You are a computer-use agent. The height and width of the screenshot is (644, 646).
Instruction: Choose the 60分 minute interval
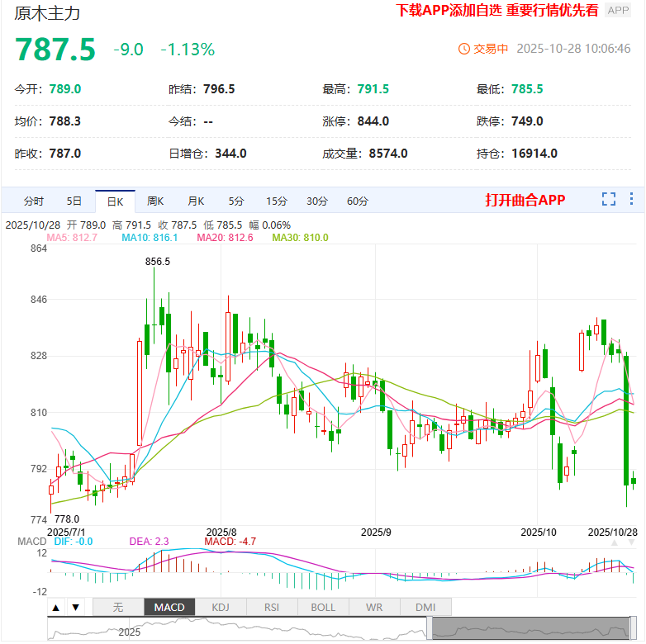(x=358, y=201)
